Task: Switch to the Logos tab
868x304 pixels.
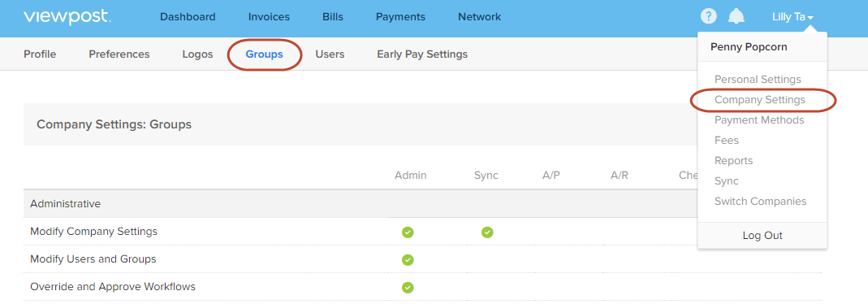Action: (x=197, y=54)
